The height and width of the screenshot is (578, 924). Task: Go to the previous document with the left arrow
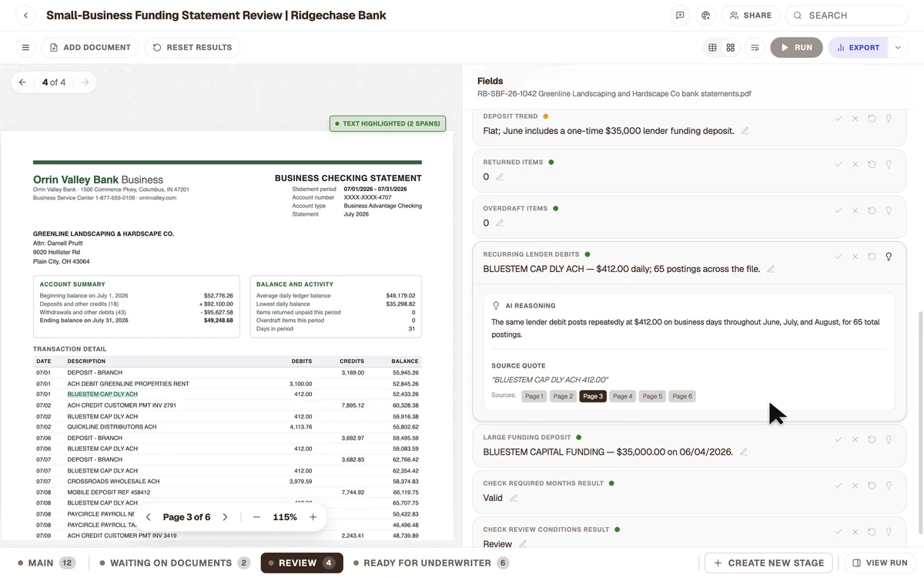click(22, 82)
